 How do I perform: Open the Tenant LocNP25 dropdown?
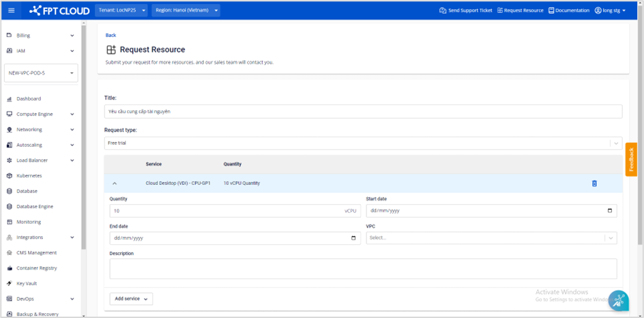[121, 10]
